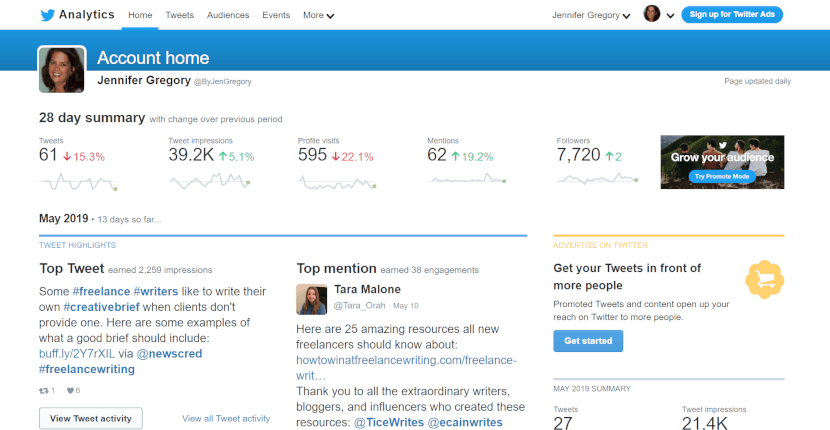Click Sign up for Twitter Ads button
This screenshot has width=830, height=430.
coord(732,14)
